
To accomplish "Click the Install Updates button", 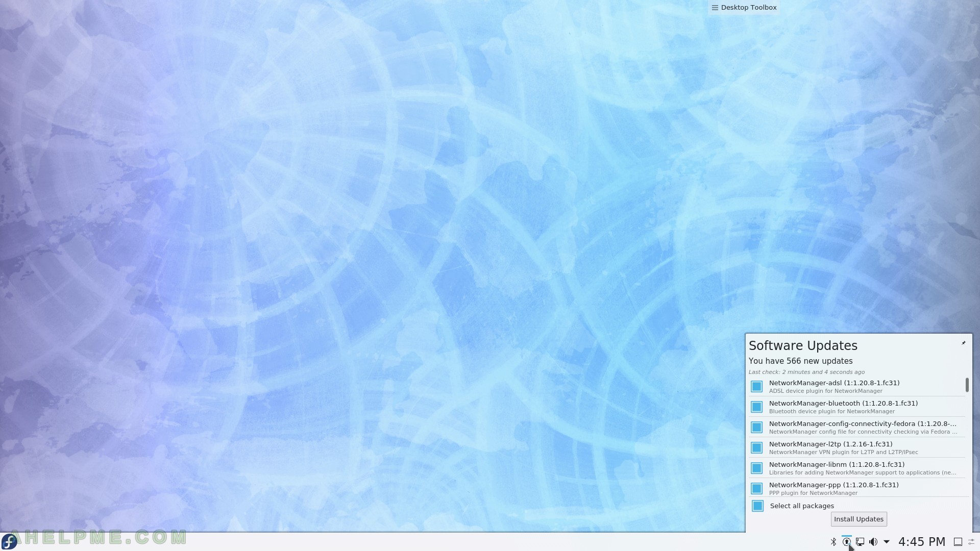I will 859,519.
